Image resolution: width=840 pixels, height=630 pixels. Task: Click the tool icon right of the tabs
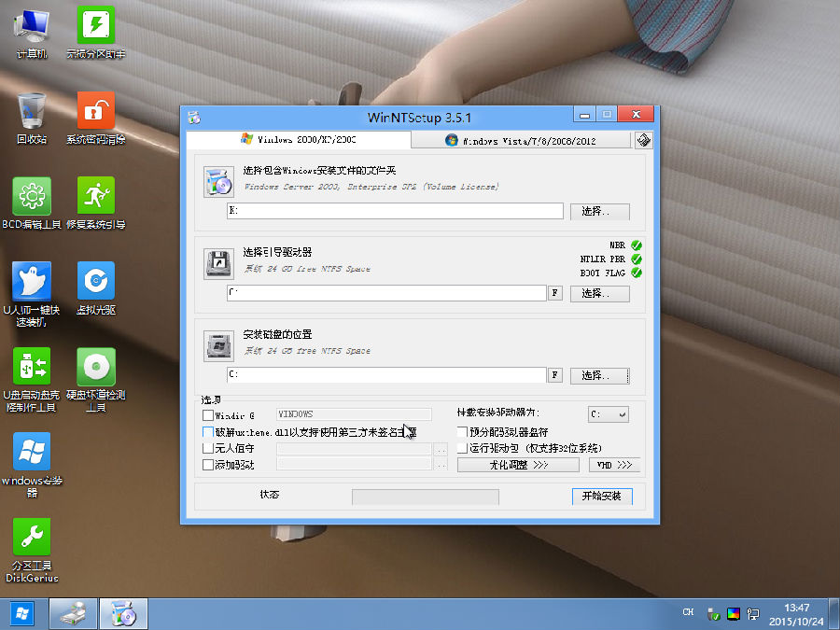tap(643, 140)
